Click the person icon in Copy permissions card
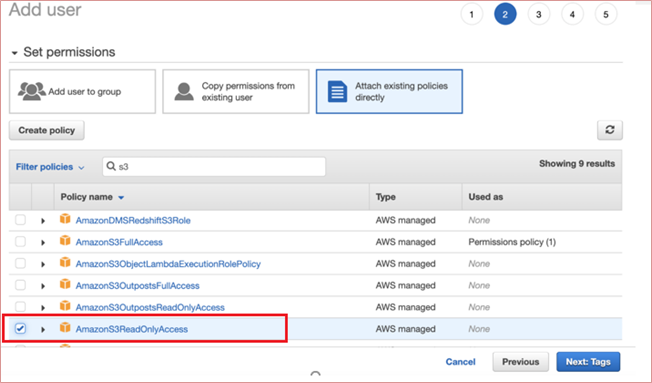652x383 pixels. click(184, 91)
